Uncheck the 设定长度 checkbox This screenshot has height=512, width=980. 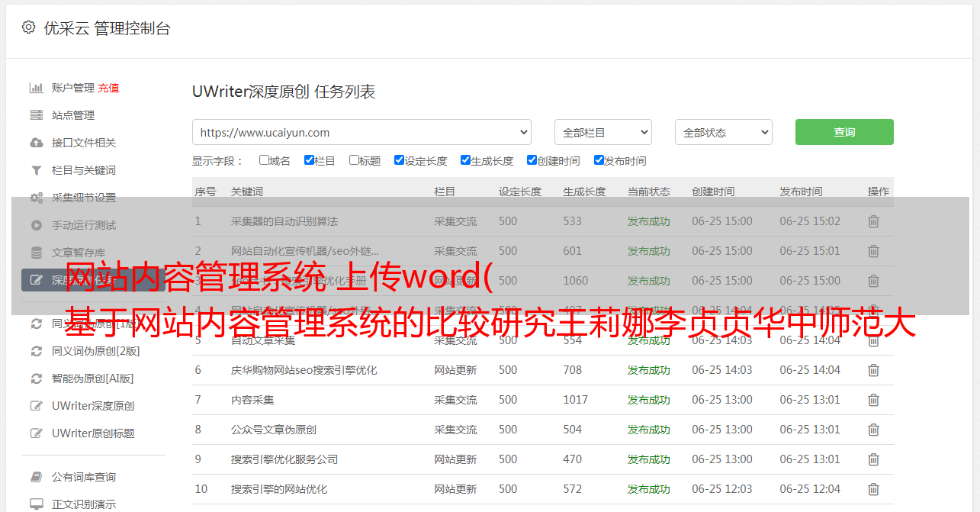pos(399,160)
